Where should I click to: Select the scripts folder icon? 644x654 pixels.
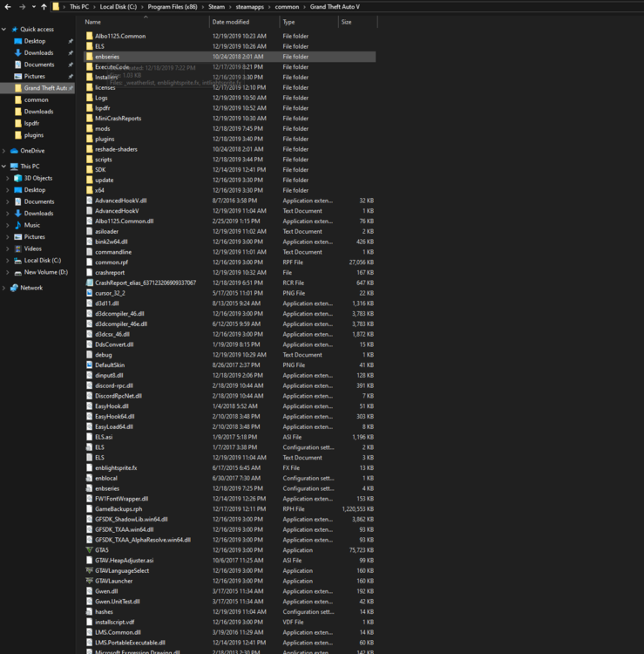click(89, 160)
